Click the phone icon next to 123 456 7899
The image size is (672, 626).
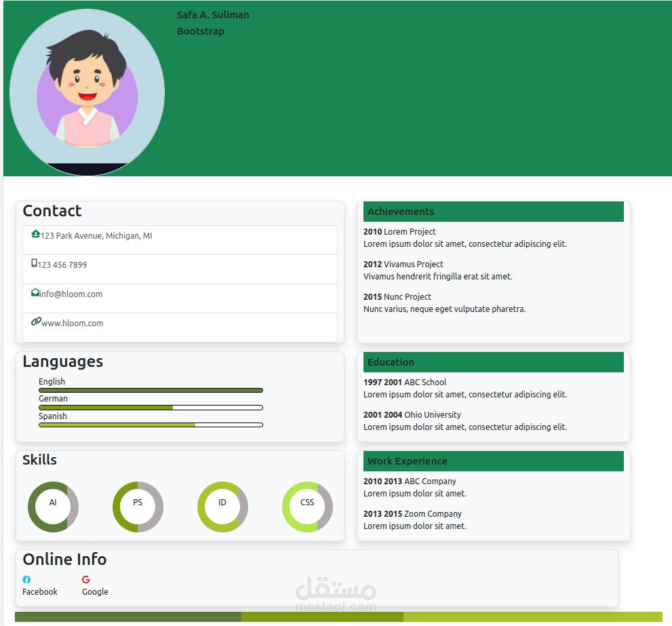(34, 264)
